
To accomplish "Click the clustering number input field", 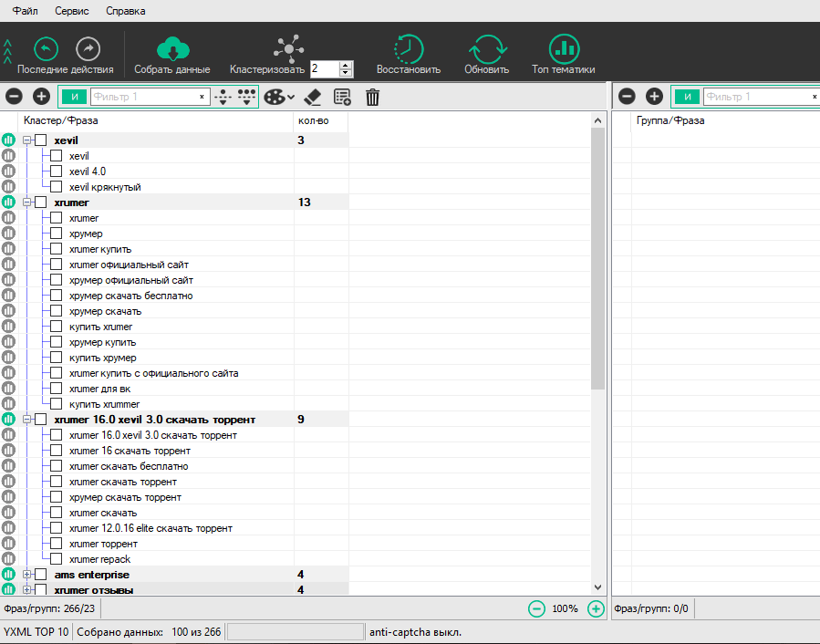I will pyautogui.click(x=325, y=69).
